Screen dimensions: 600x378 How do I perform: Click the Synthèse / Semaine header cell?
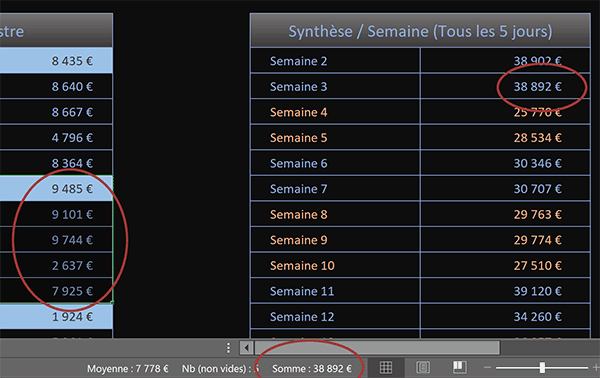point(420,31)
